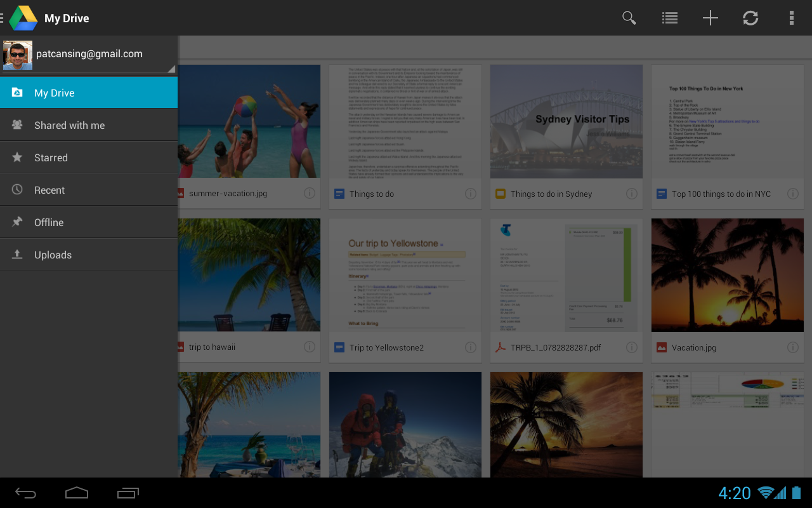Switch to list view icon
Screen dimensions: 812x508
(669, 18)
